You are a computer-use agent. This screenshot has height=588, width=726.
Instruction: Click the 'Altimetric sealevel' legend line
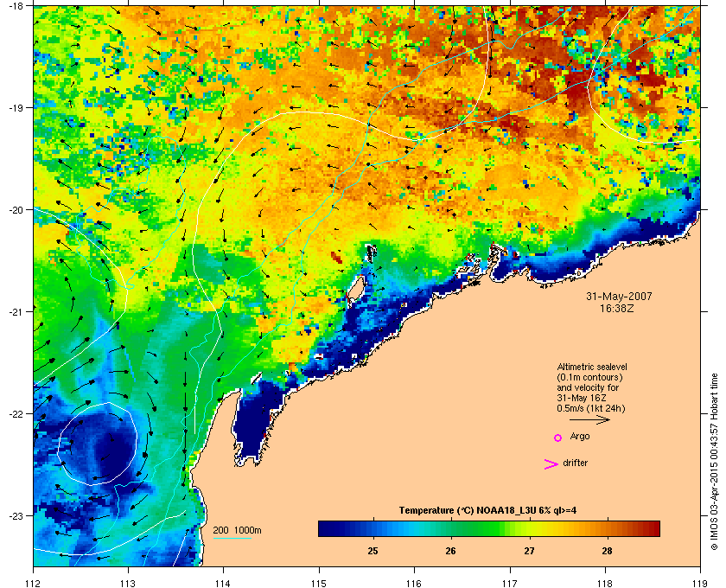592,367
